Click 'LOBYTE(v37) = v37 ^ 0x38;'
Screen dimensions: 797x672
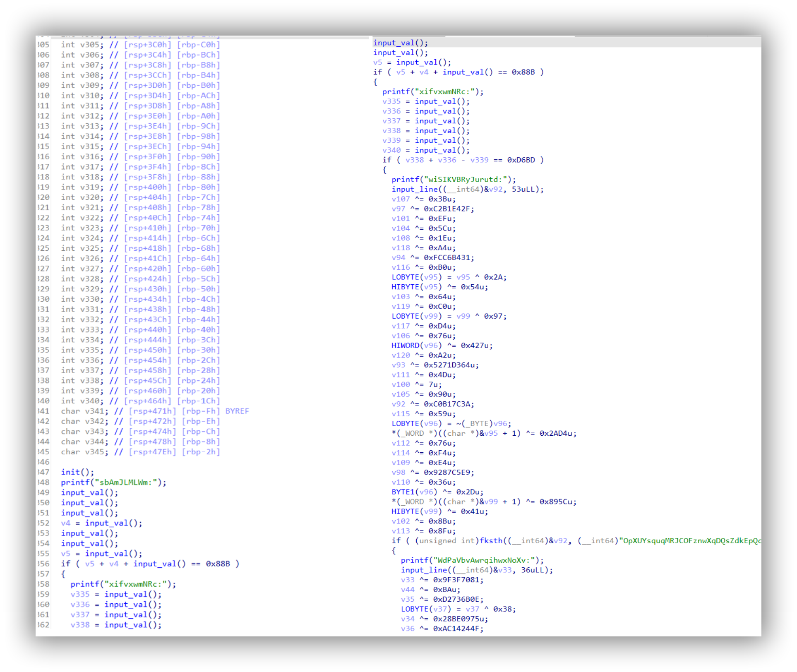(459, 609)
